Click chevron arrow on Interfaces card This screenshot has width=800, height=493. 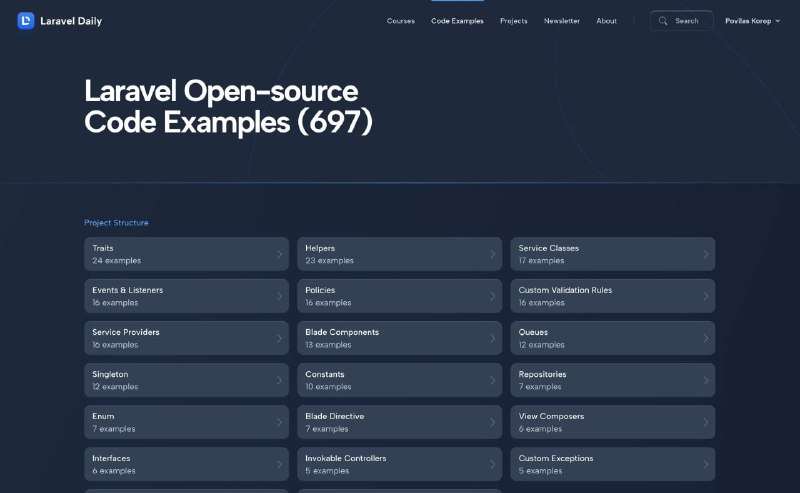pos(279,464)
